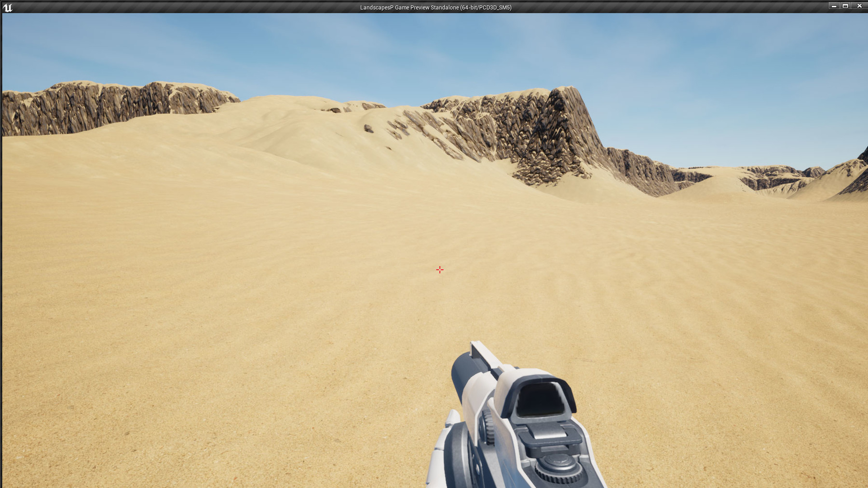Click the red crosshair at screen center
The height and width of the screenshot is (488, 868).
pyautogui.click(x=439, y=270)
